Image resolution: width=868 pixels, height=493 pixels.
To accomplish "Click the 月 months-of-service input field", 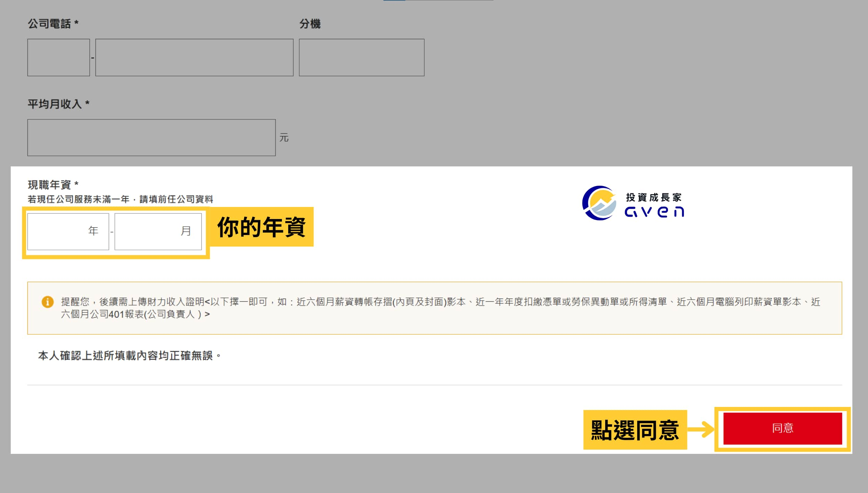I will coord(158,231).
